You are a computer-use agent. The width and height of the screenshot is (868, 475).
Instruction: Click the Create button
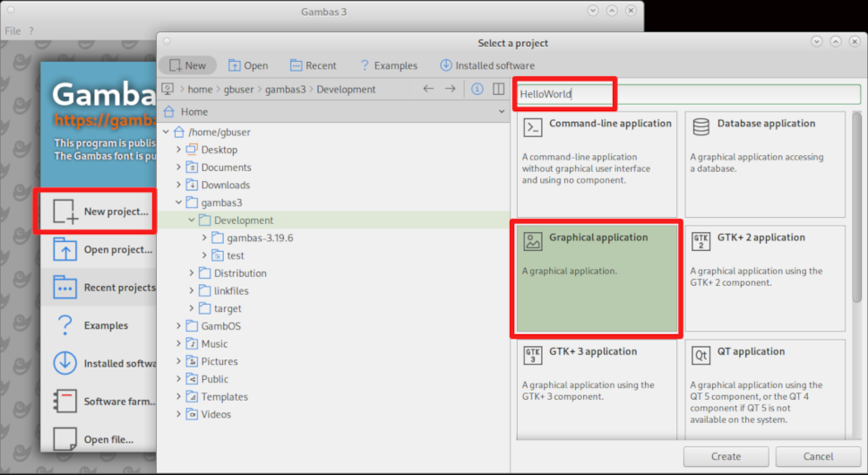tap(726, 457)
